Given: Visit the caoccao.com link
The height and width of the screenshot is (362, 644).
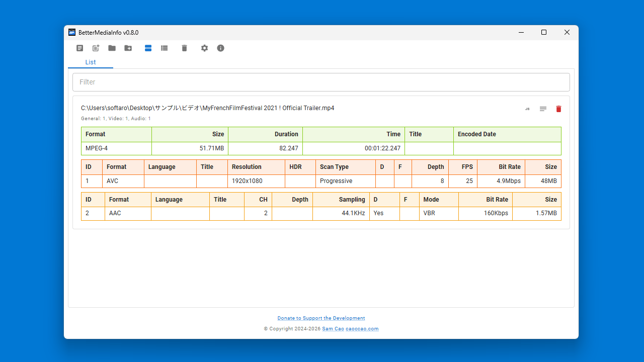Looking at the screenshot, I should [x=362, y=329].
